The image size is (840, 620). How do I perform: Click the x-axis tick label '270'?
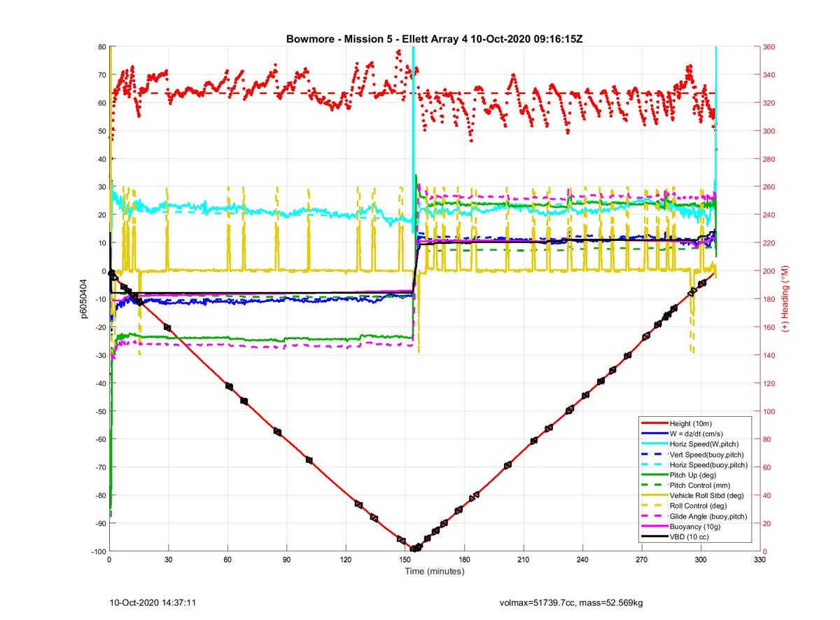click(x=642, y=560)
